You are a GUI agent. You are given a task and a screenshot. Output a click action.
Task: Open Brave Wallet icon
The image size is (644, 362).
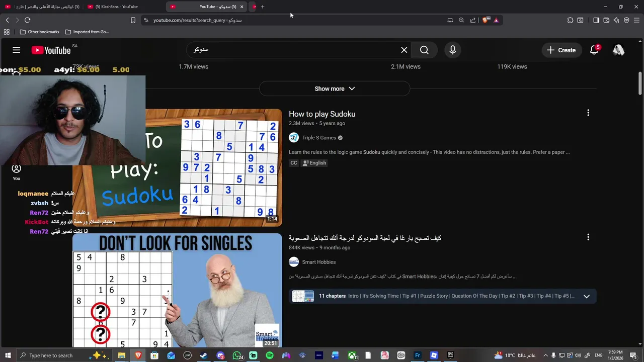[x=606, y=20]
